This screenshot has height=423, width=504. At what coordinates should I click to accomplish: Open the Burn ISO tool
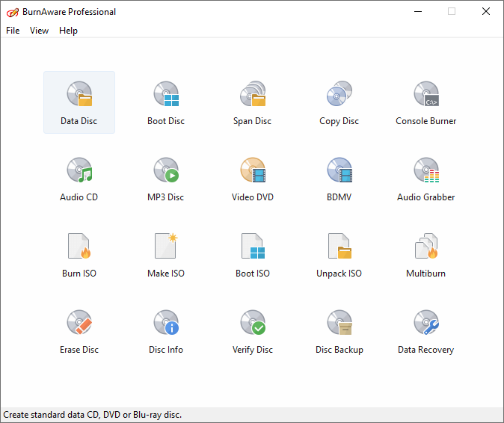[x=79, y=255]
